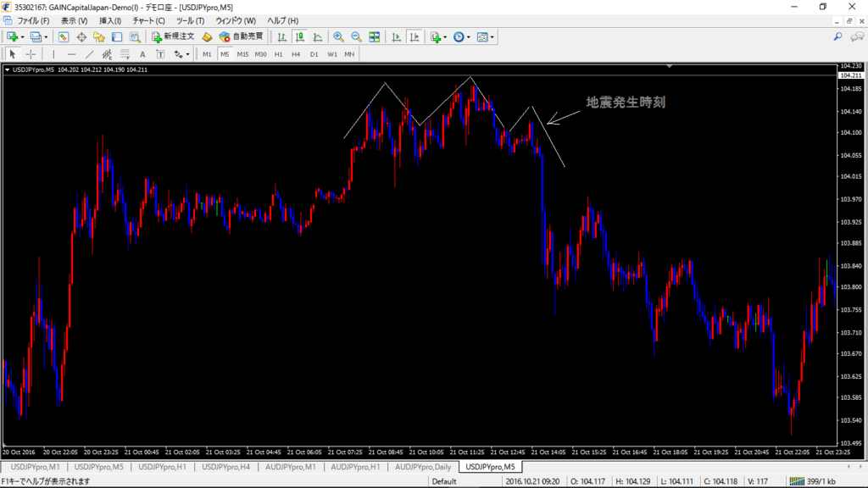Open the Strategy Tester icon
Screen dimensions: 868x488
click(x=135, y=37)
